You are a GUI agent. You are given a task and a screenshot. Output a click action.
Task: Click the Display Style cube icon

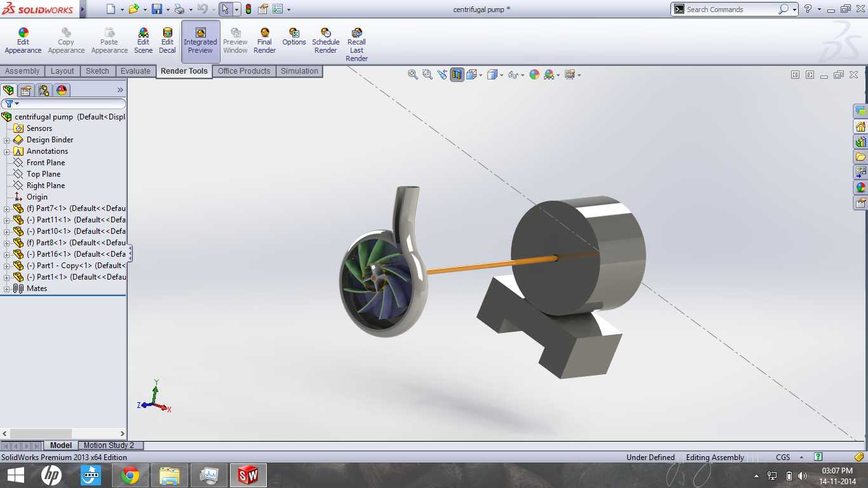pyautogui.click(x=492, y=74)
